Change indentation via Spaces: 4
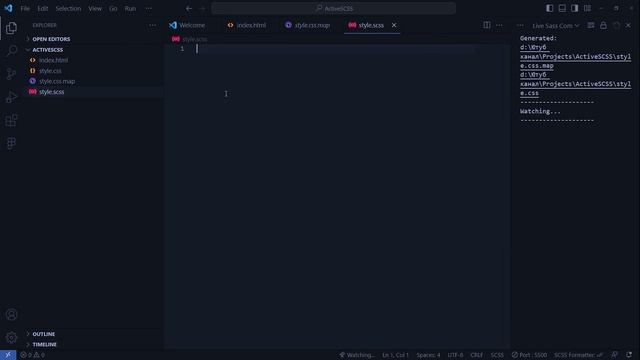This screenshot has width=640, height=360. [x=428, y=355]
